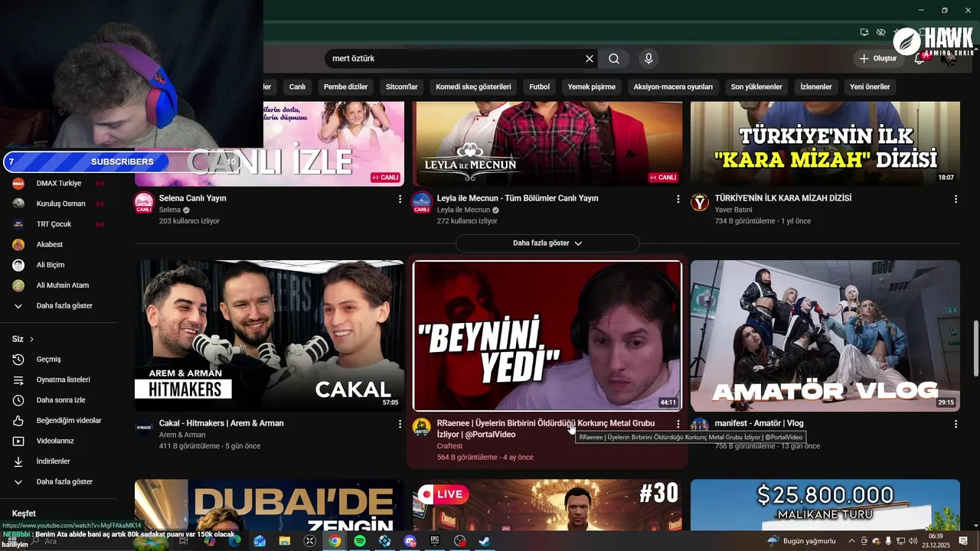Open options menu for Leyla ile Mecnun video
980x551 pixels.
[678, 199]
